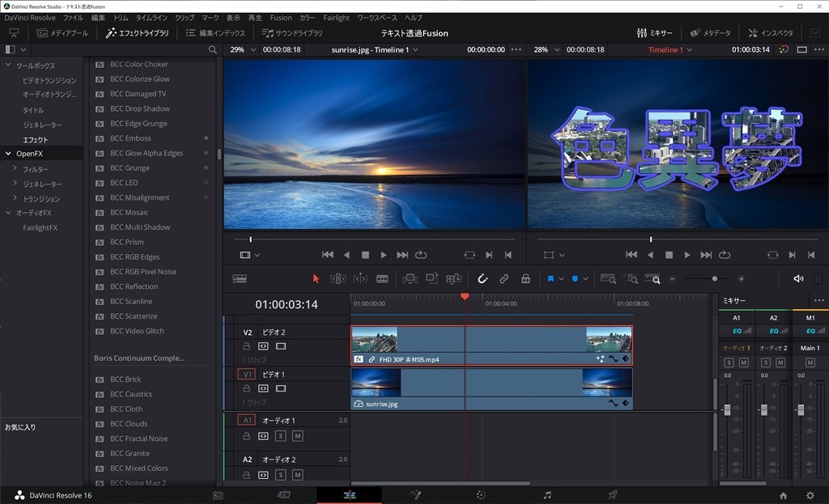Adjust the timeline zoom slider
829x504 pixels.
pos(714,278)
